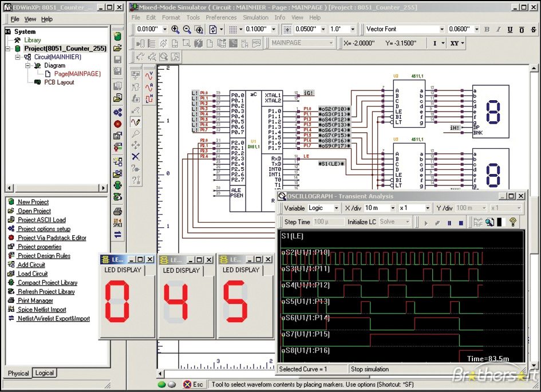Pause the simulation in the oscillograph
Screen dimensions: 541x392
[x=449, y=222]
